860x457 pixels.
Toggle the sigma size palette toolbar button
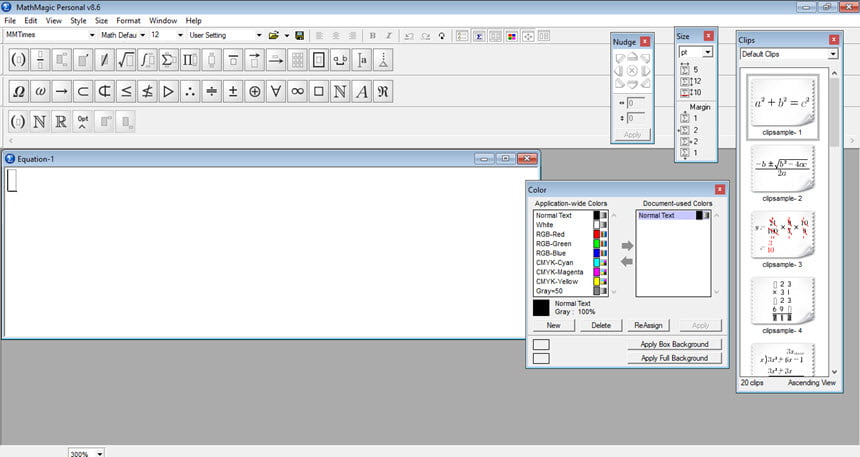click(x=478, y=36)
